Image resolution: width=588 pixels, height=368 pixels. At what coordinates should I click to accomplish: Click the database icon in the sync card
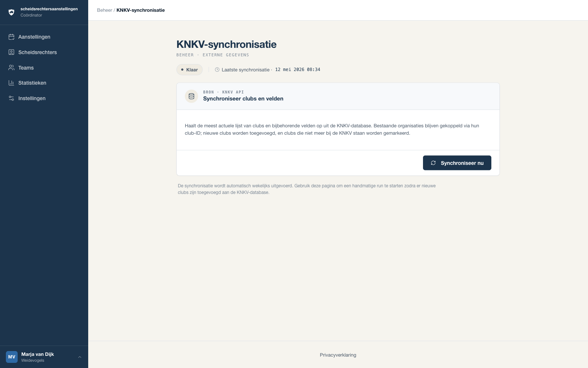(x=191, y=96)
